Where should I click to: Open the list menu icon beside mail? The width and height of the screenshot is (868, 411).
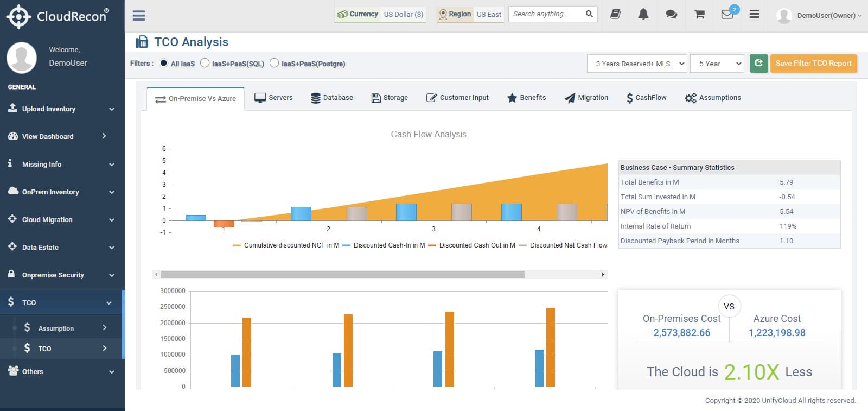click(x=754, y=14)
